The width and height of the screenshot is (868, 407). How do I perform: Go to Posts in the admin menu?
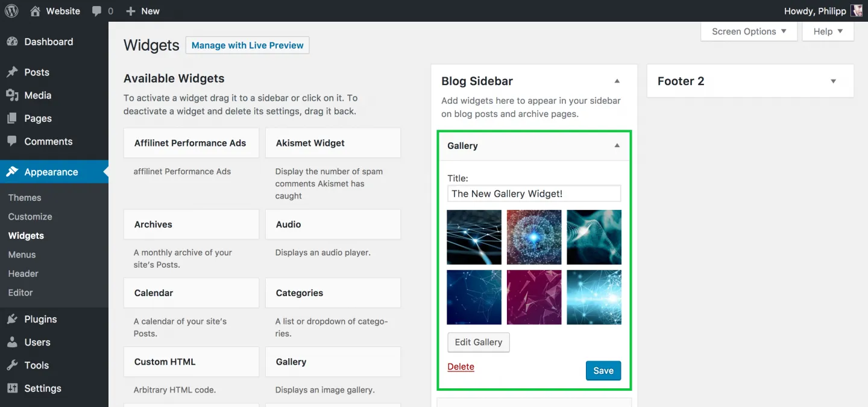pos(54,72)
